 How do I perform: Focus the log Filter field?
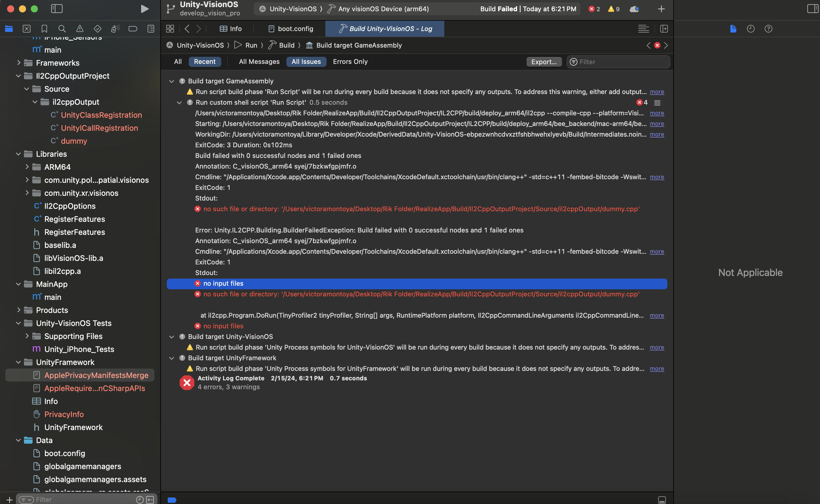[618, 62]
